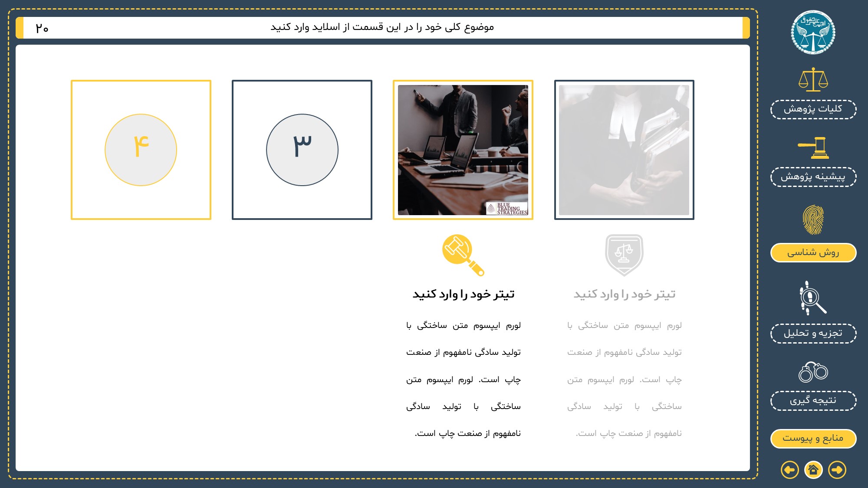Click the business meeting photo thumbnail

click(463, 150)
